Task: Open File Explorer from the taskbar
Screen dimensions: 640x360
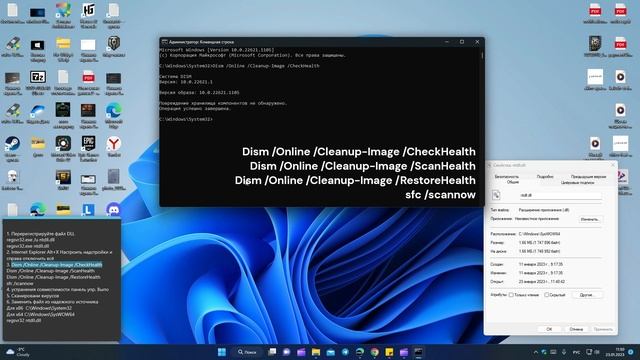Action: tap(316, 352)
